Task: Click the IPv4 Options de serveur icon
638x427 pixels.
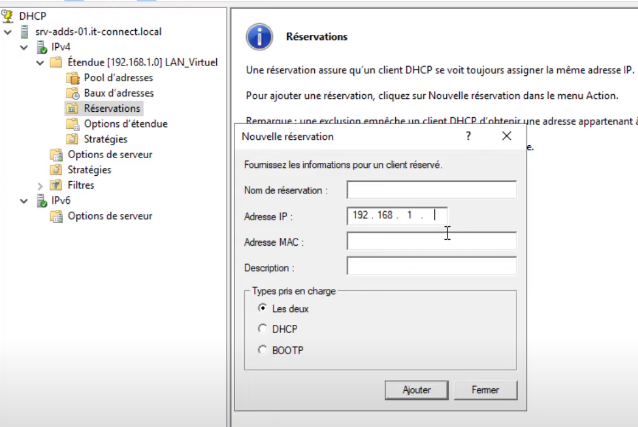Action: (x=56, y=155)
